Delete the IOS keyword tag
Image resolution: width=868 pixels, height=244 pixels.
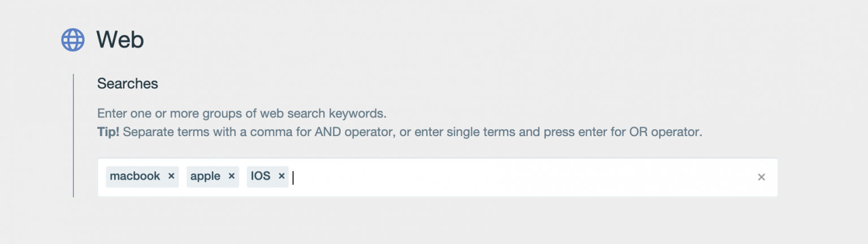coord(281,176)
